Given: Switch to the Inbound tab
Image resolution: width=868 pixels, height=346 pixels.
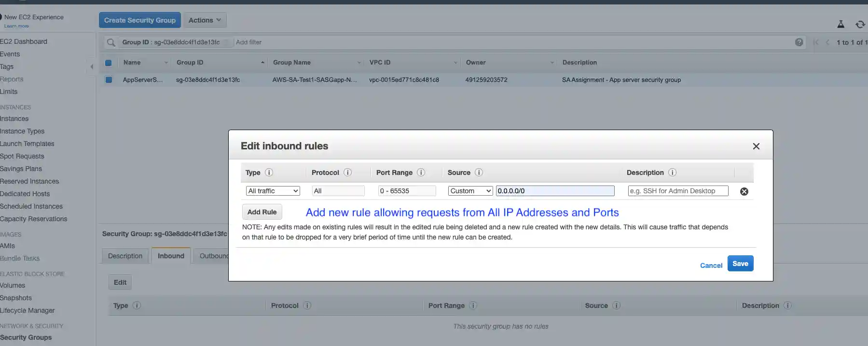Looking at the screenshot, I should (171, 256).
